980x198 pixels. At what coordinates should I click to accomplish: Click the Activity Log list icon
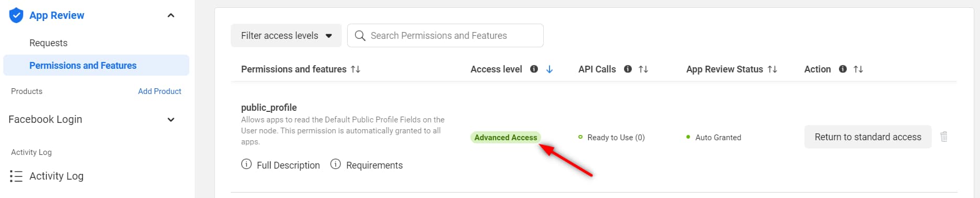(x=16, y=176)
